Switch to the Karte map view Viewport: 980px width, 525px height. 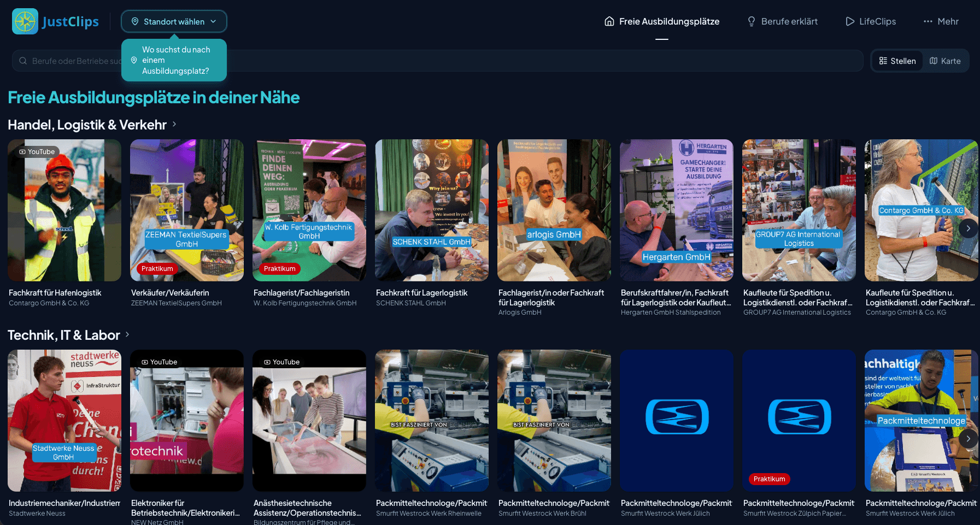click(x=945, y=61)
